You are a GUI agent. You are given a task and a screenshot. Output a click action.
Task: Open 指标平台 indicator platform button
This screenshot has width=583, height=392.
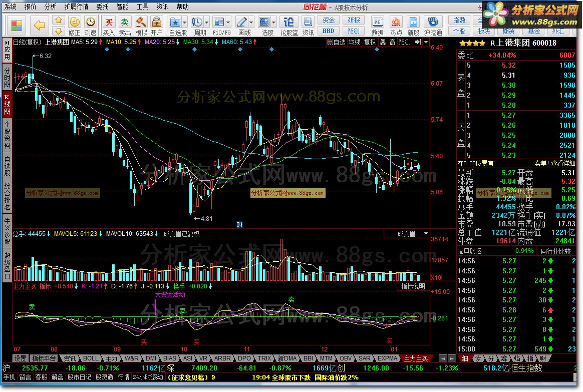click(x=44, y=358)
